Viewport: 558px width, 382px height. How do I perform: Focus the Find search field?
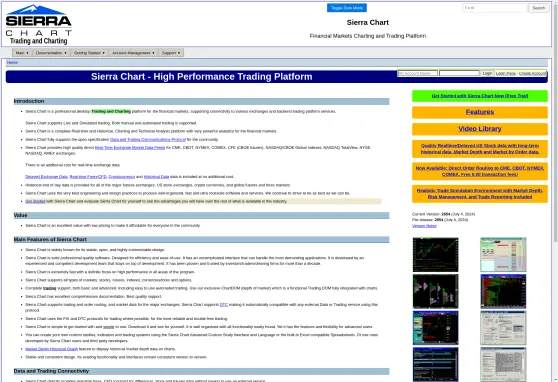[x=495, y=8]
